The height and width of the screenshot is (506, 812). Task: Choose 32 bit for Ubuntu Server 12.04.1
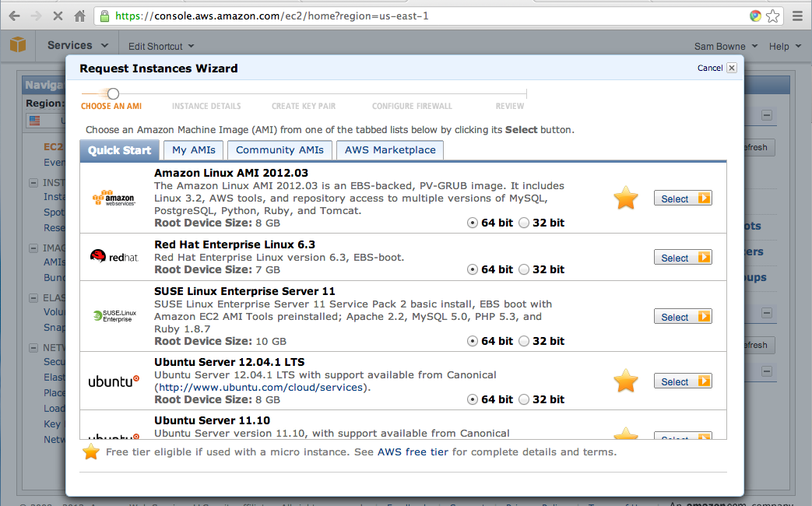524,399
